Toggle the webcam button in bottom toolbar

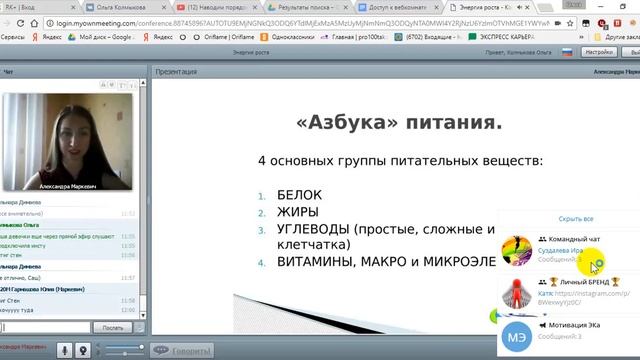point(83,350)
